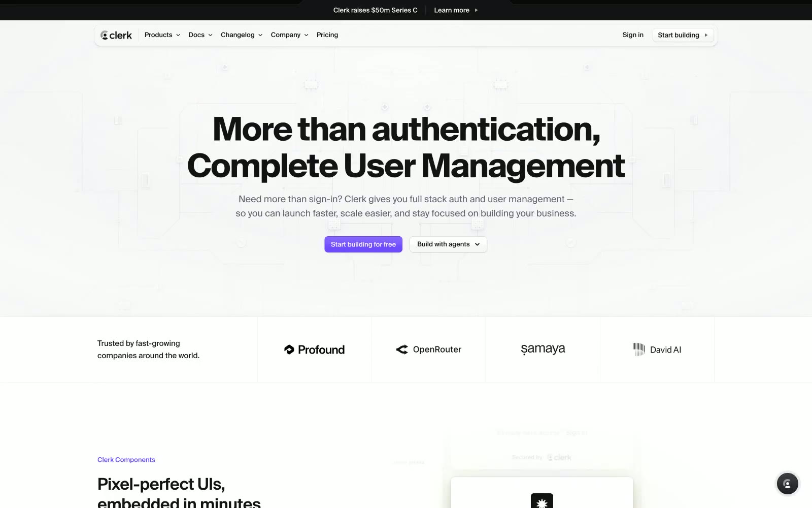Click the Clerk raises $50m Series C banner text
The height and width of the screenshot is (508, 812).
tap(376, 10)
